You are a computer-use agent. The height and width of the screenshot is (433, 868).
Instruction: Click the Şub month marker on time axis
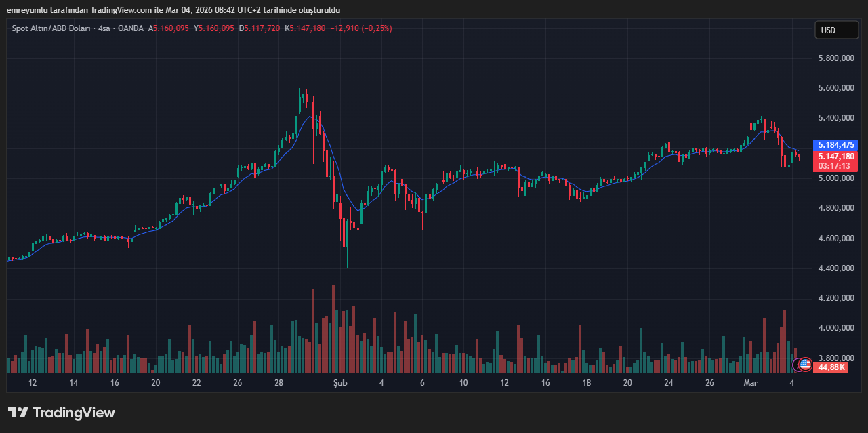340,383
